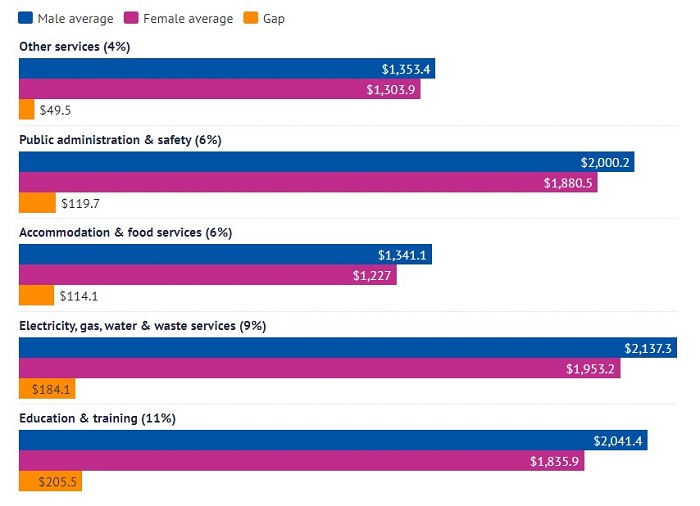This screenshot has height=506, width=700.
Task: Select the Other services (4%) heading
Action: 75,46
